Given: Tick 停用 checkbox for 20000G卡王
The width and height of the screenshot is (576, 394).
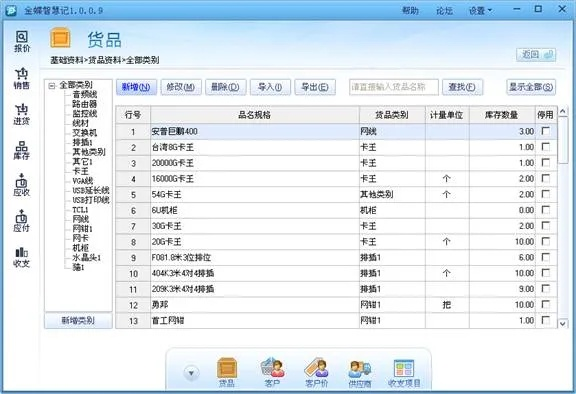Looking at the screenshot, I should pos(546,163).
